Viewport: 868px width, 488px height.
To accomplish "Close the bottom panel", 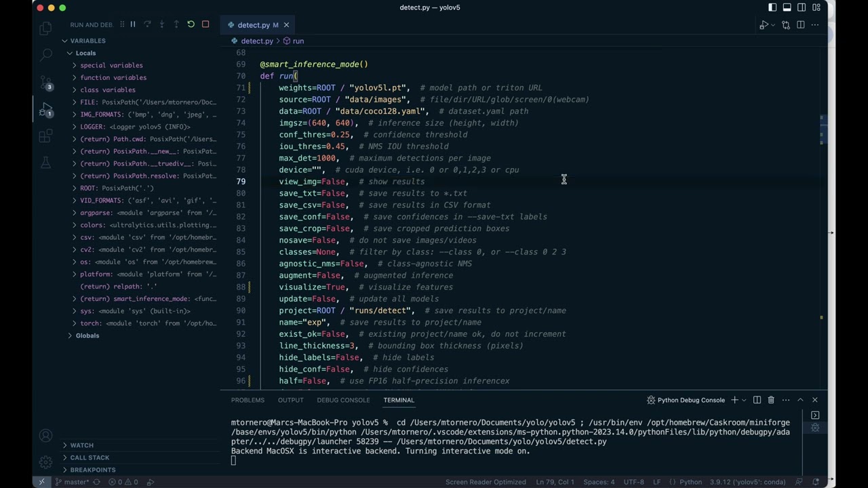I will [x=815, y=400].
